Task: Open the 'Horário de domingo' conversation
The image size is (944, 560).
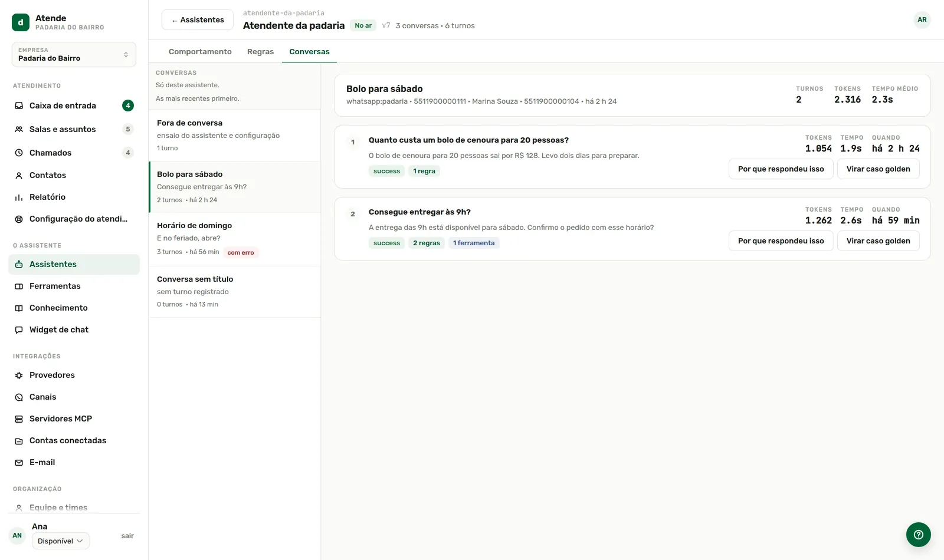Action: (235, 239)
